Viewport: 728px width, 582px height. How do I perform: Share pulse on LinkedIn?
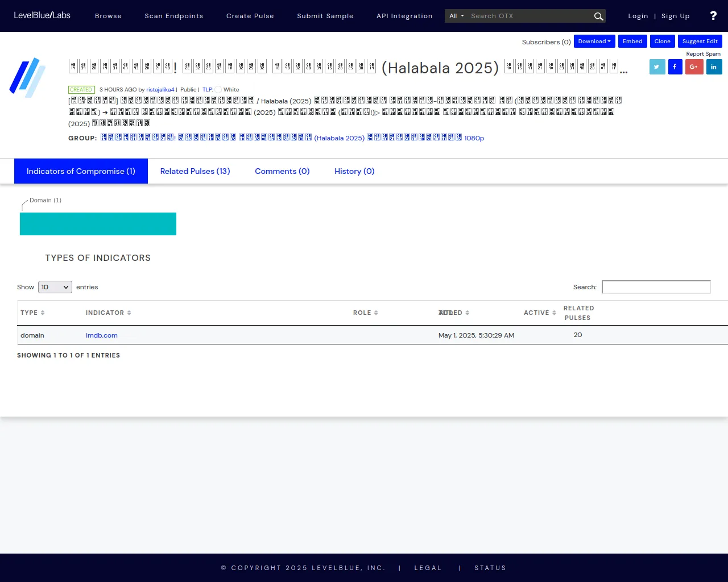tap(714, 67)
